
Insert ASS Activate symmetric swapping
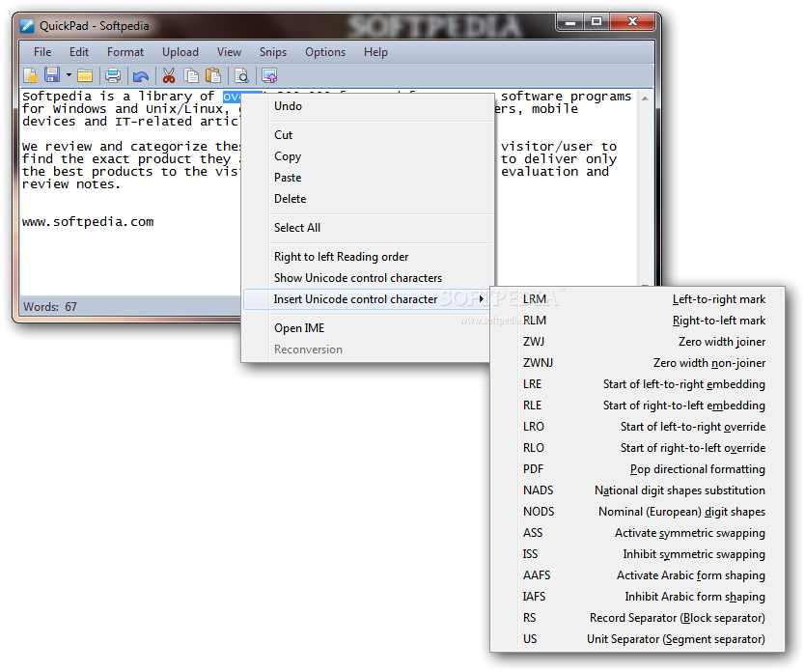pyautogui.click(x=637, y=533)
